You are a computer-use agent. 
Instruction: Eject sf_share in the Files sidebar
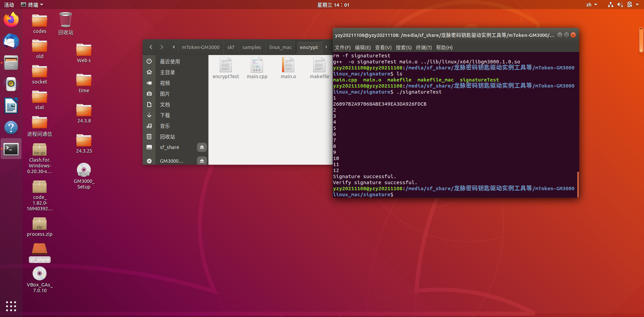coord(202,147)
